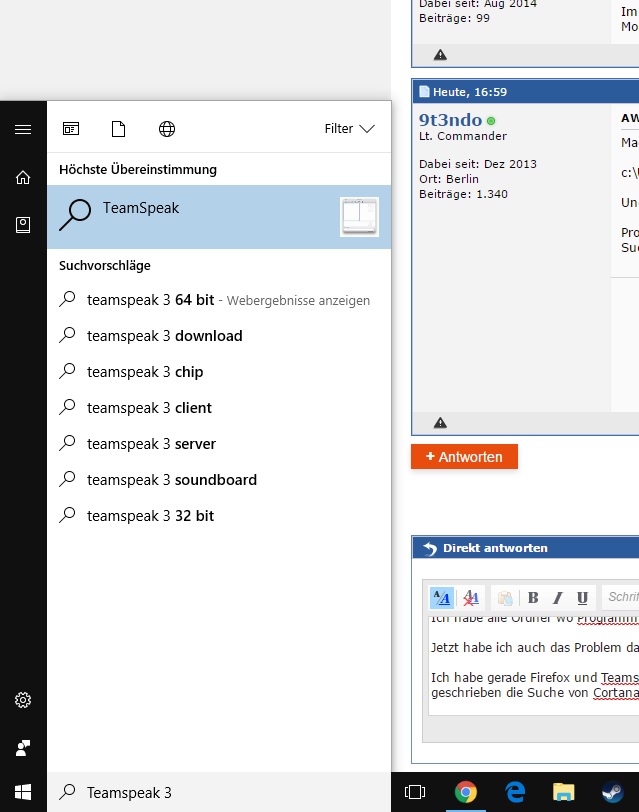This screenshot has height=812, width=639.
Task: Select suggestion teamspeak 3 client
Action: pos(219,408)
